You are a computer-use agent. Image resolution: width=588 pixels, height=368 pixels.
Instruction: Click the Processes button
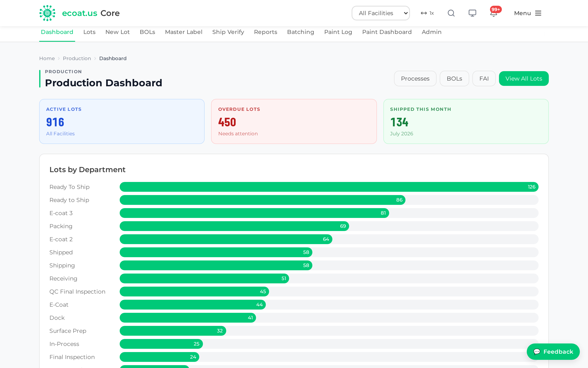[415, 79]
